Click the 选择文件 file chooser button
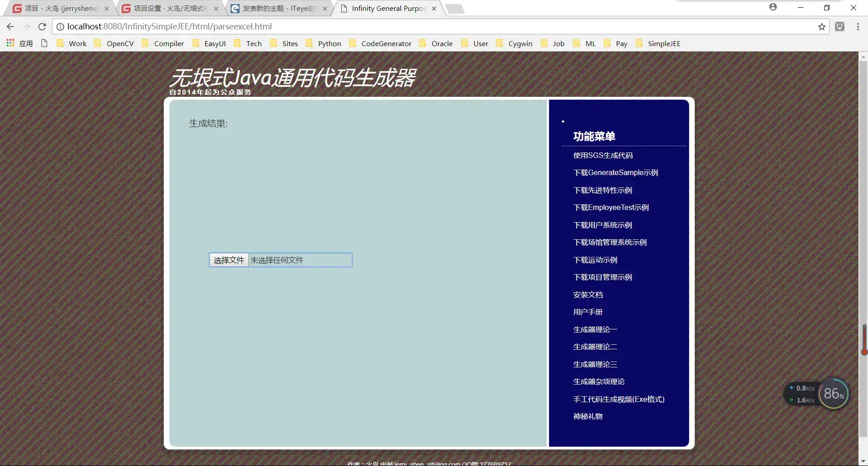This screenshot has height=466, width=868. pos(229,260)
